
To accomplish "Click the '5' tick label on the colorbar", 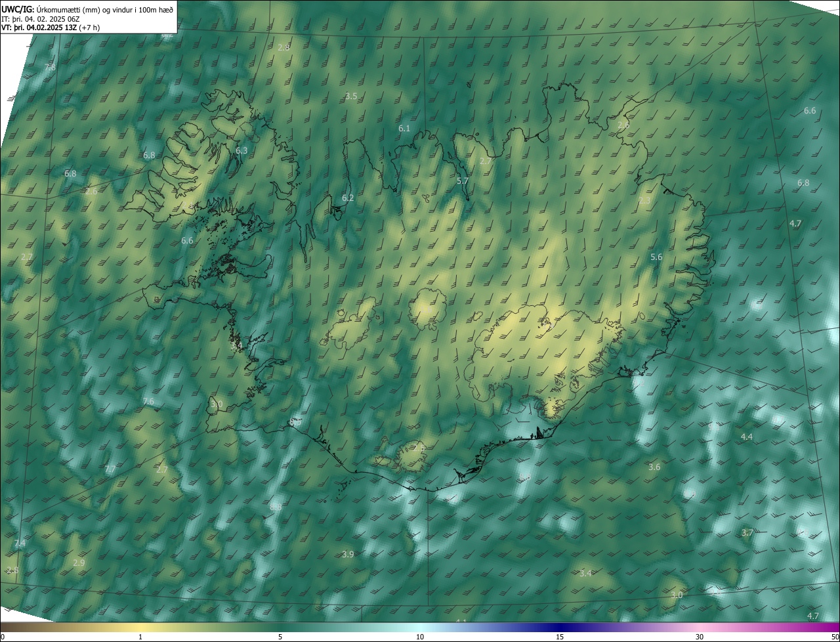I will click(280, 637).
